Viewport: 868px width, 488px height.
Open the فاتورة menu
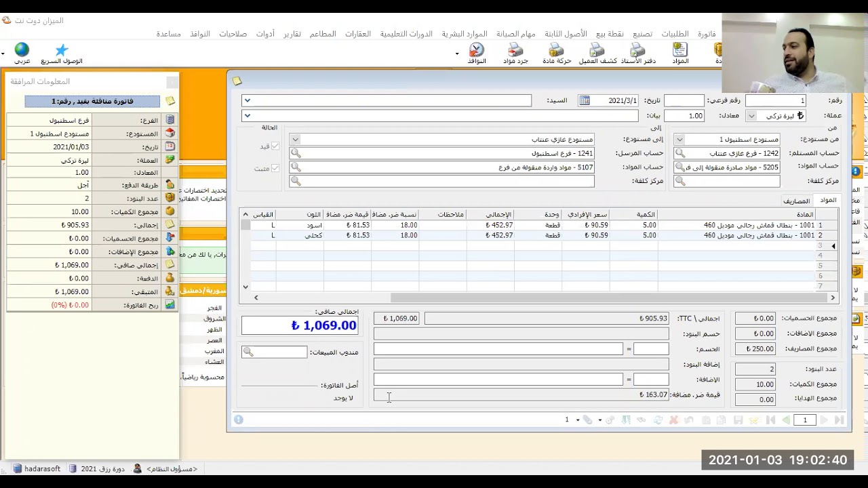pos(707,34)
